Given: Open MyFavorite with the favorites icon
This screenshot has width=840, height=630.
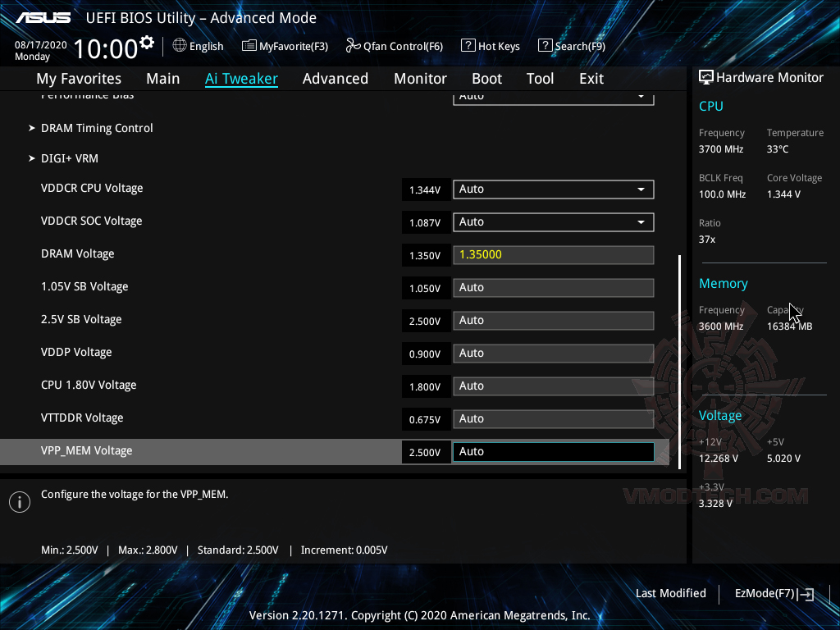Looking at the screenshot, I should [x=285, y=46].
